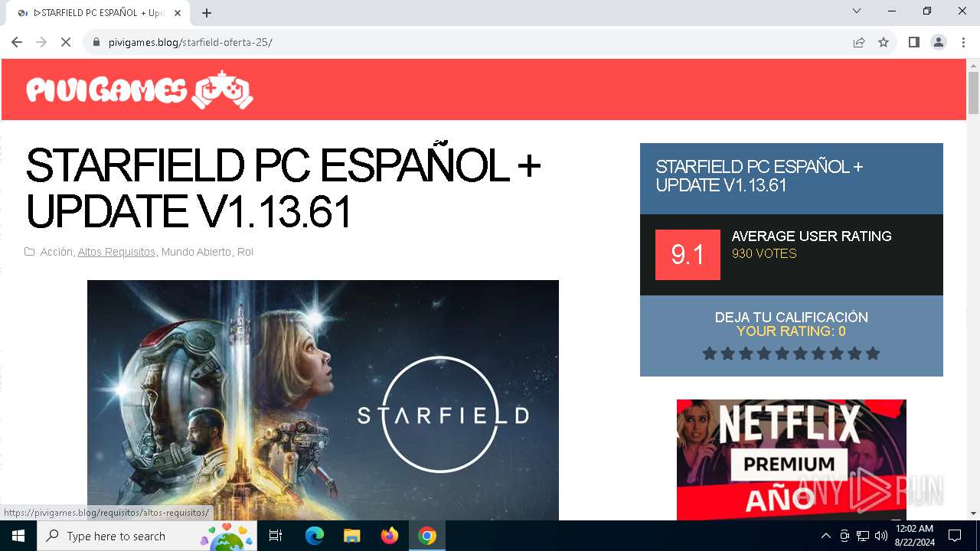
Task: Click the volume speaker tray icon
Action: click(881, 536)
